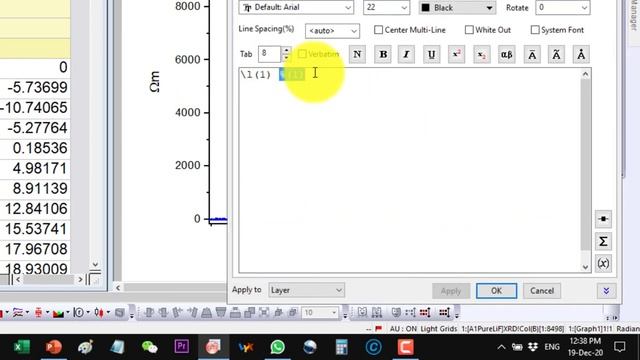This screenshot has width=640, height=360.
Task: Apply subscript formatting
Action: click(x=481, y=54)
